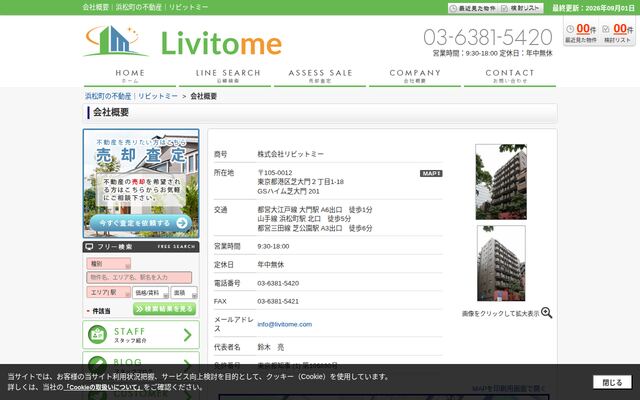The image size is (640, 400).
Task: Click the 年中無休 value in 定休日 row
Action: click(x=271, y=265)
